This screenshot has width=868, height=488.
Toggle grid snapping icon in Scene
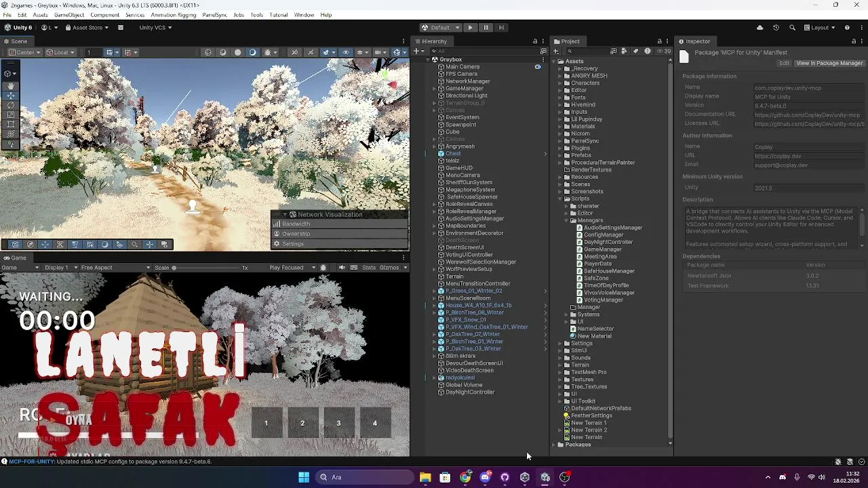point(108,52)
